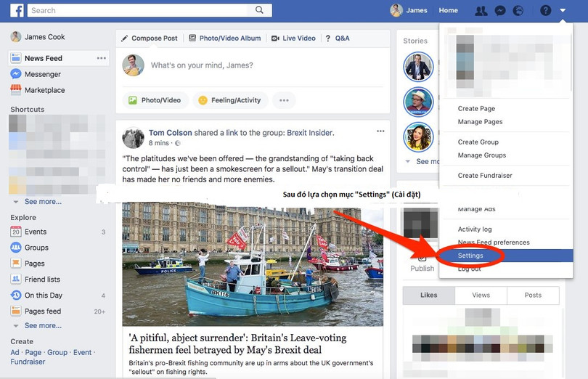Open more composer options ellipsis button
The image size is (588, 379).
[284, 100]
